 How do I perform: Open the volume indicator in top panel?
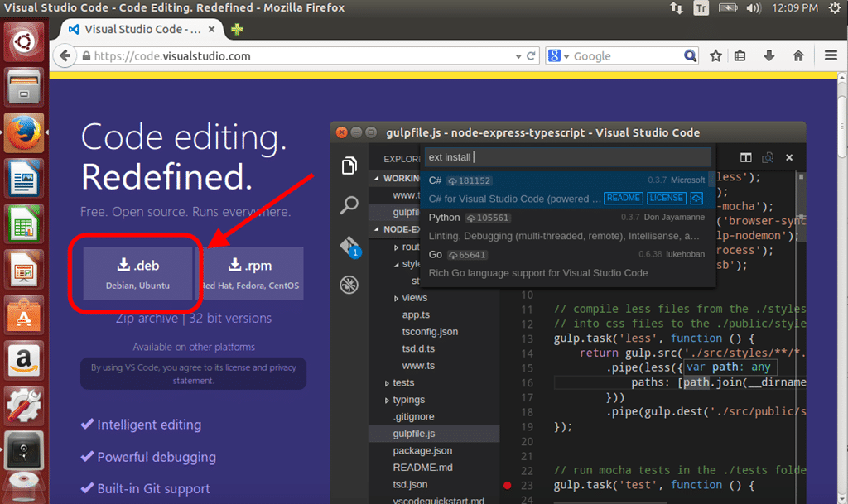point(754,8)
